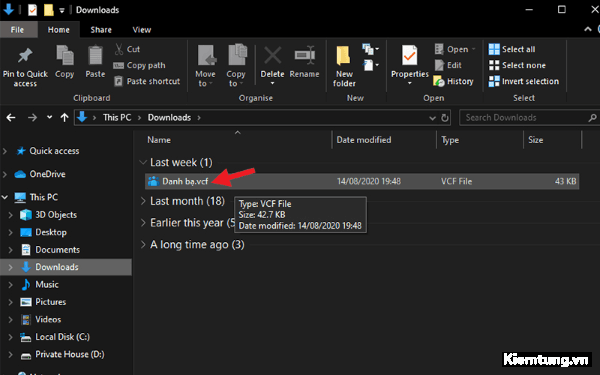This screenshot has width=600, height=375.
Task: Open Properties of the selected file
Action: click(410, 60)
